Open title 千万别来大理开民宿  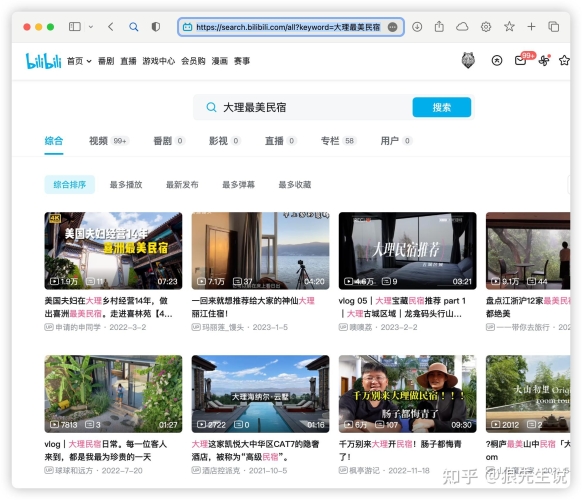(400, 451)
